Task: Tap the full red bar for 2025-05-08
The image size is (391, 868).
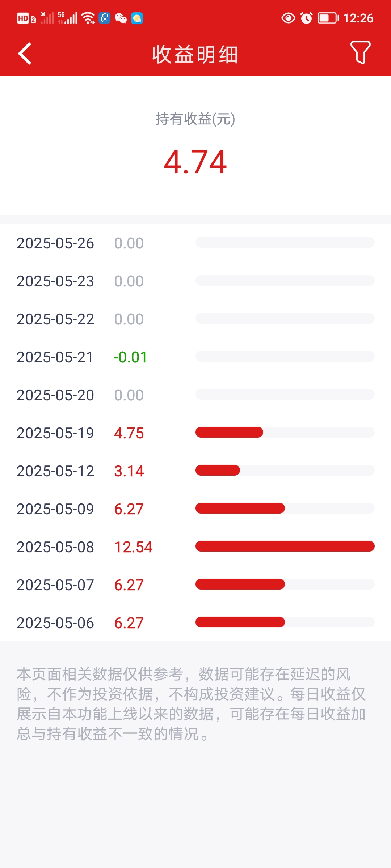Action: click(285, 546)
